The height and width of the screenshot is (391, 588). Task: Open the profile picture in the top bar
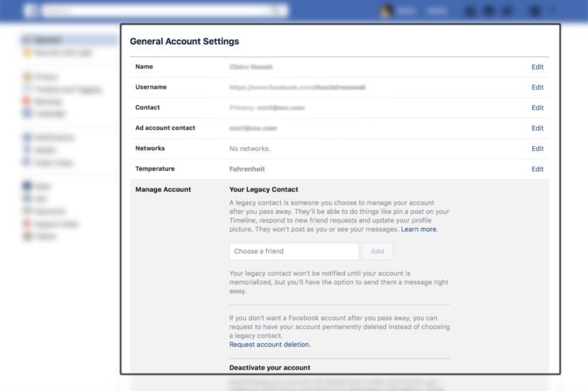[x=386, y=11]
